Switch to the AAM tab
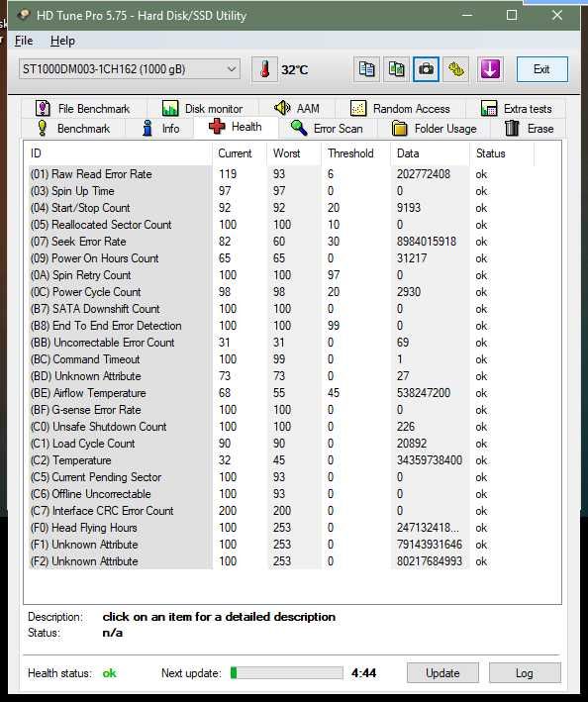The image size is (588, 702). point(296,108)
